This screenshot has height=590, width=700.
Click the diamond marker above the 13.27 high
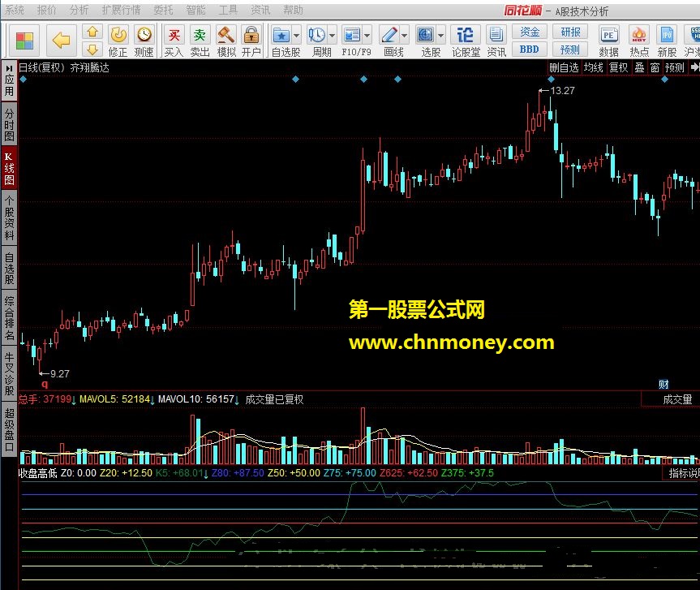point(551,80)
